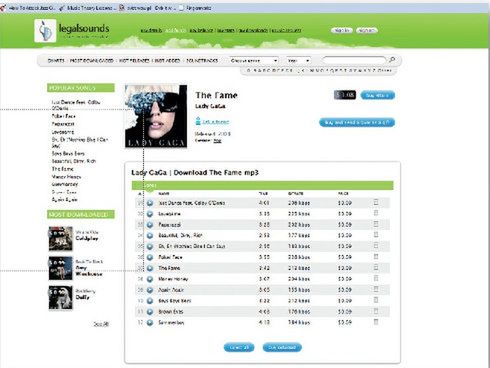490x368 pixels.
Task: Open Boys Boys Boys in Popular Songs
Action: (x=68, y=154)
